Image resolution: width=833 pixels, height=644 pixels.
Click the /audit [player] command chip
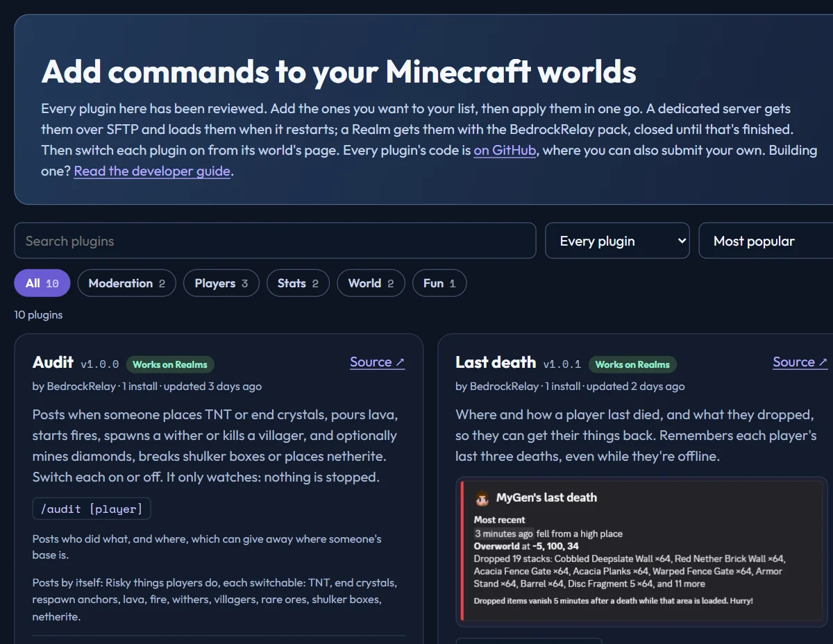tap(92, 509)
